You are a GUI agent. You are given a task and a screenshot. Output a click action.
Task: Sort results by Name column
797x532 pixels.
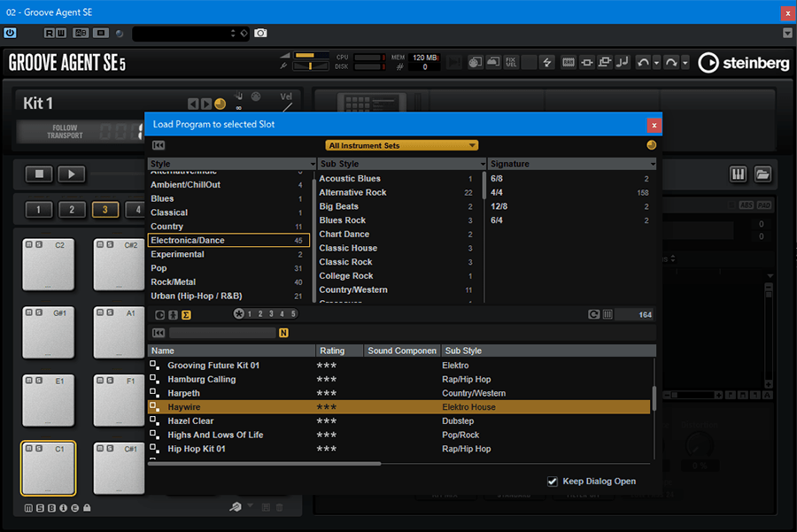click(232, 351)
